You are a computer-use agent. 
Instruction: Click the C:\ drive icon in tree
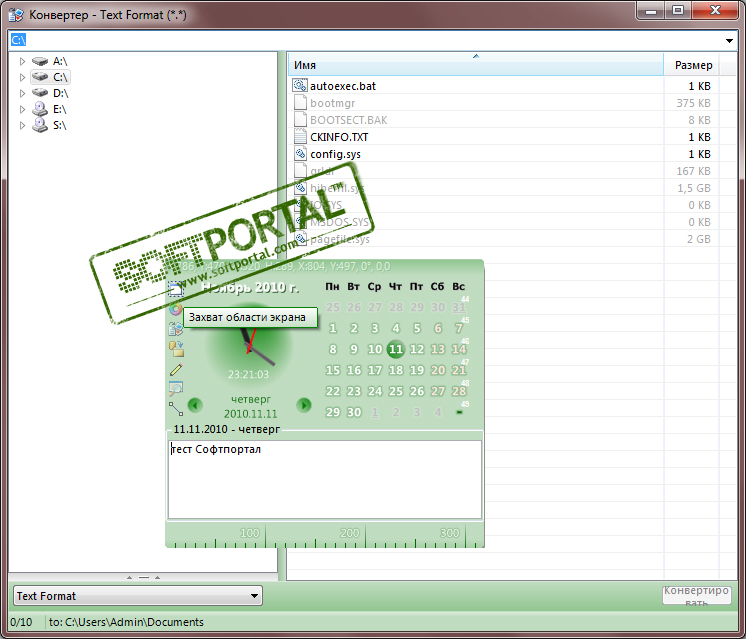point(40,77)
